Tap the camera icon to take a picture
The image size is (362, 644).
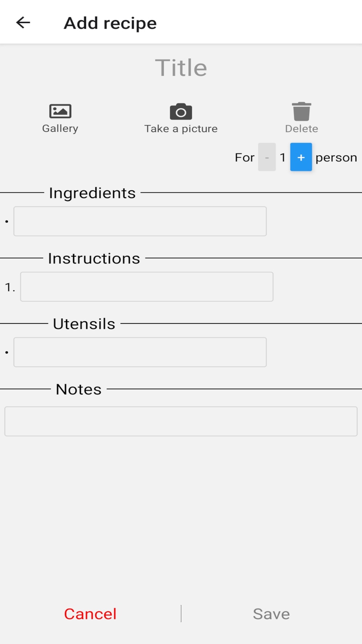(x=181, y=112)
